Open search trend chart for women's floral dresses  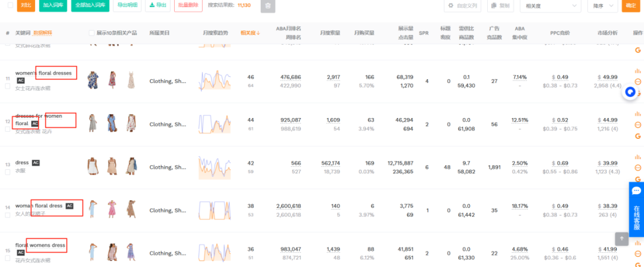coord(215,80)
